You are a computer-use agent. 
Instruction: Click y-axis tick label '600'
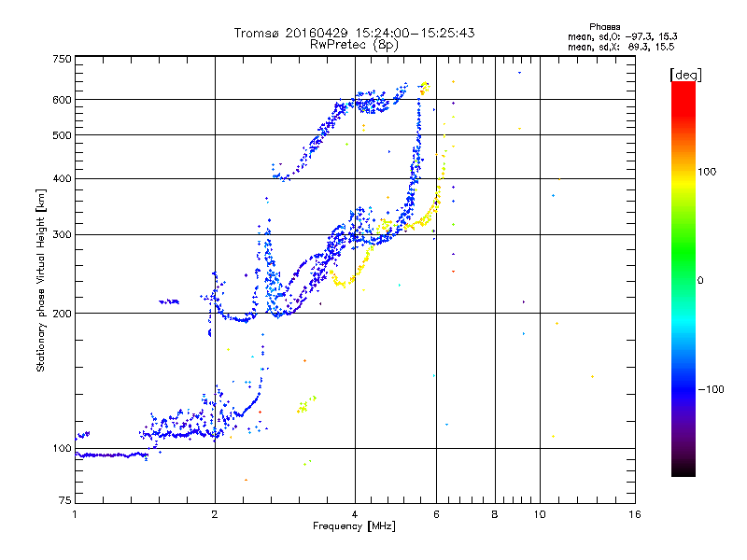[62, 100]
